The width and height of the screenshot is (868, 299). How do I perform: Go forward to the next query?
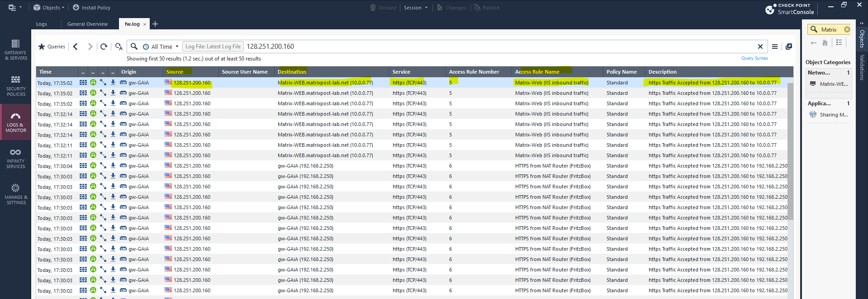tap(90, 47)
